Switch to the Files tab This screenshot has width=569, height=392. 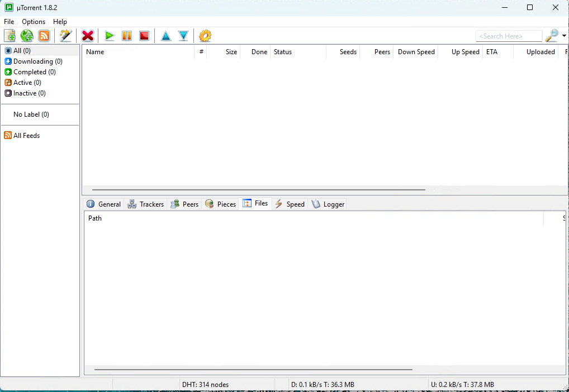[x=255, y=203]
